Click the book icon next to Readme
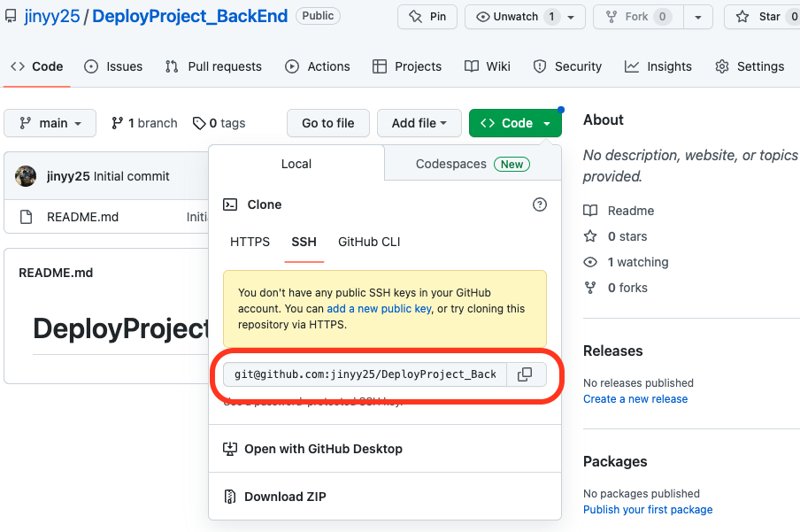800x532 pixels. 590,211
